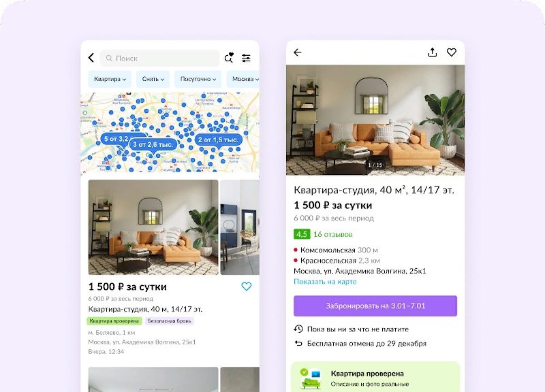Expand the Посуточно dropdown filter
The image size is (545, 392).
tap(198, 79)
